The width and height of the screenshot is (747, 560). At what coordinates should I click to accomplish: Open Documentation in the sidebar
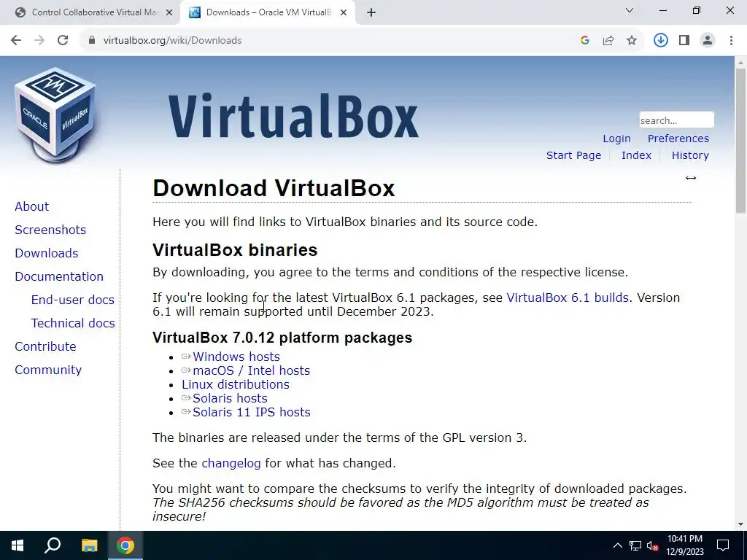pos(59,276)
